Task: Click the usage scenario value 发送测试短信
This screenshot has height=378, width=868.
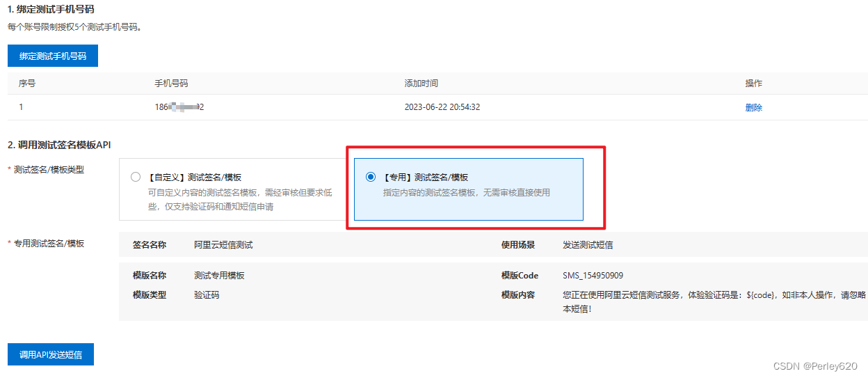Action: 588,245
